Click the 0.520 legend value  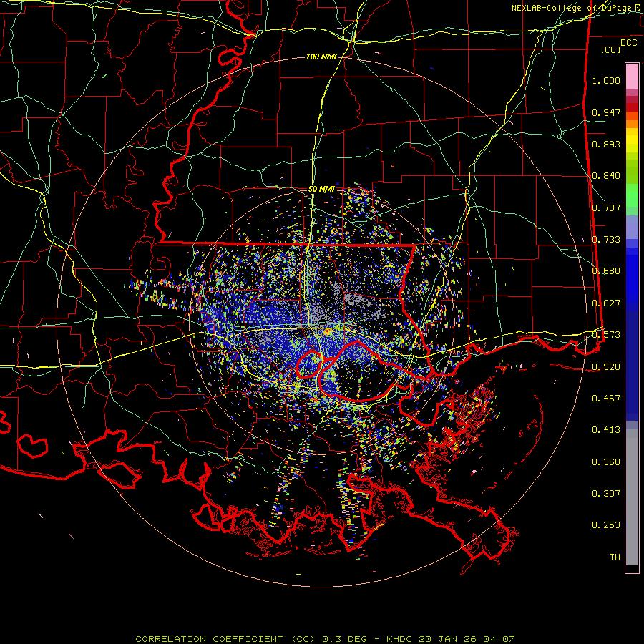coord(606,367)
